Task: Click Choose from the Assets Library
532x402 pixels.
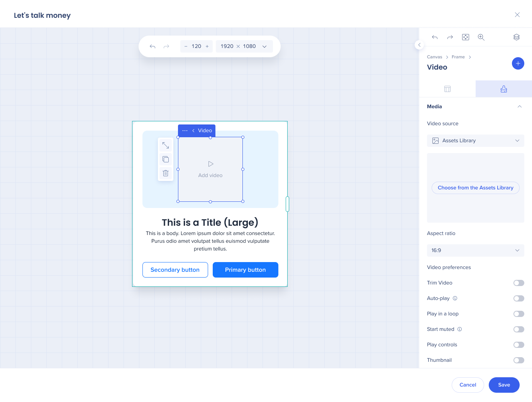Action: (475, 188)
